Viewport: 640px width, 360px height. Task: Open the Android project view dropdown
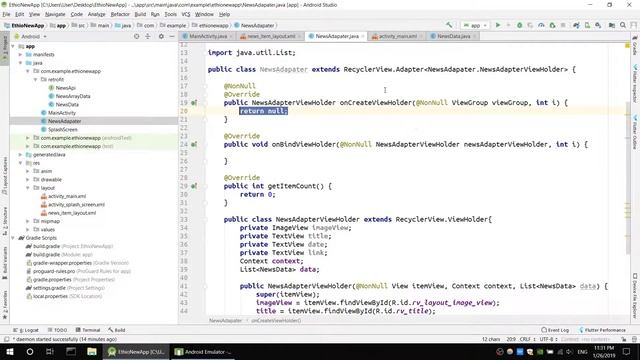tap(31, 36)
